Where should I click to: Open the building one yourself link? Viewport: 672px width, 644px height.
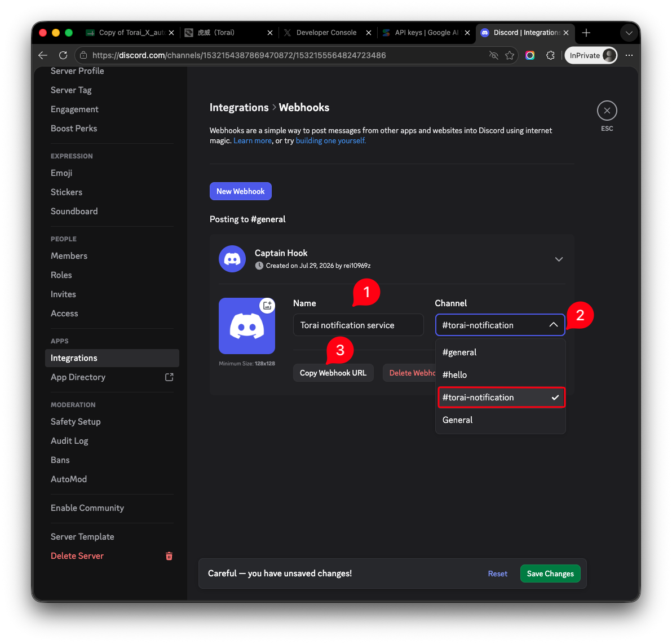point(330,140)
